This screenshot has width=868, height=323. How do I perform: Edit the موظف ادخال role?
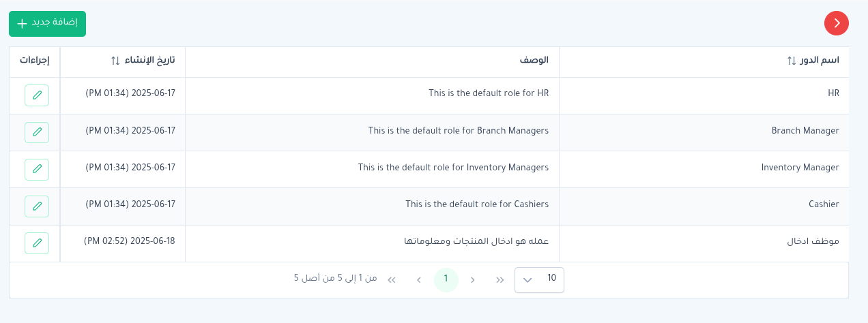click(x=37, y=242)
